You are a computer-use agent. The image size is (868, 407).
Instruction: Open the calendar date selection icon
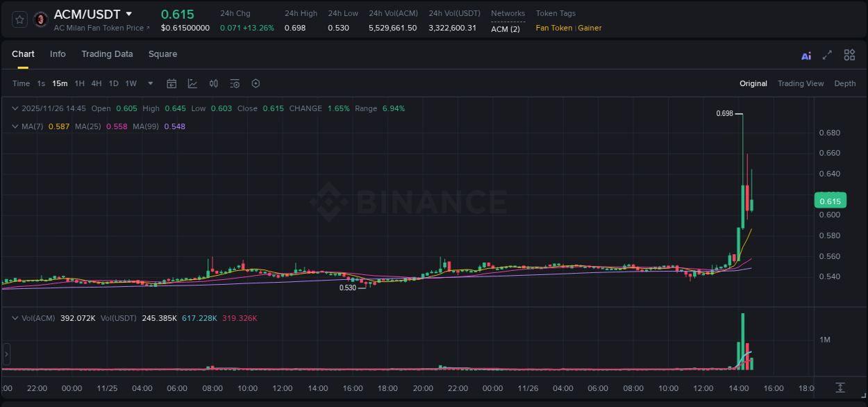pos(172,83)
